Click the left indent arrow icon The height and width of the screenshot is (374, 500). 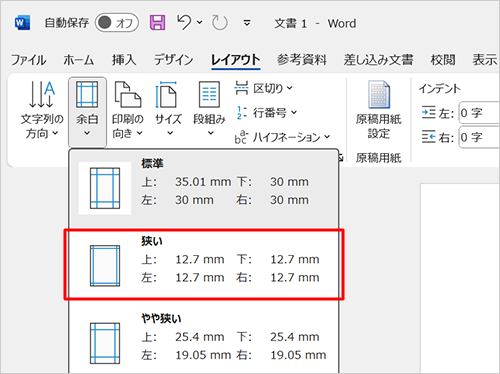(428, 113)
